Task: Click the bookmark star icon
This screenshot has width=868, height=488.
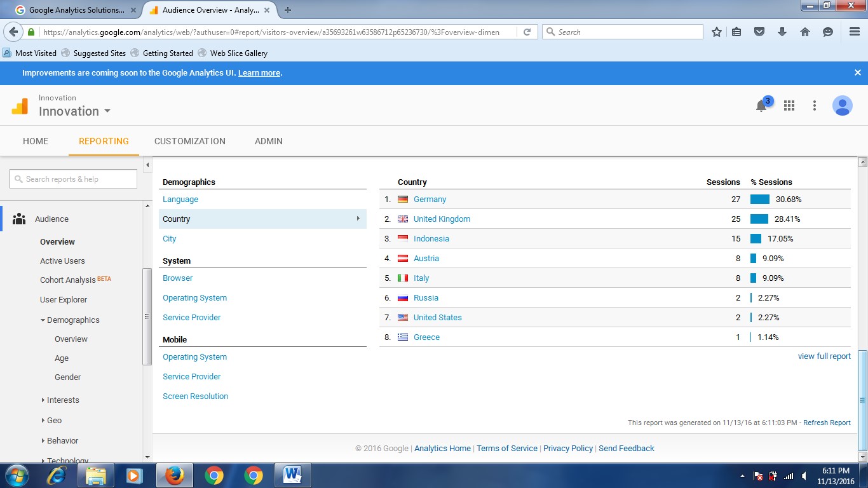Action: tap(717, 32)
